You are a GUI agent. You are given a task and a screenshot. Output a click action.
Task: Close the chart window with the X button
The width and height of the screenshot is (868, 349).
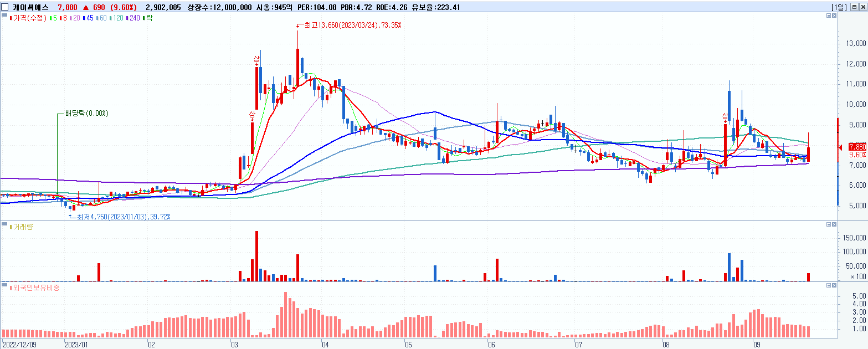(x=862, y=7)
